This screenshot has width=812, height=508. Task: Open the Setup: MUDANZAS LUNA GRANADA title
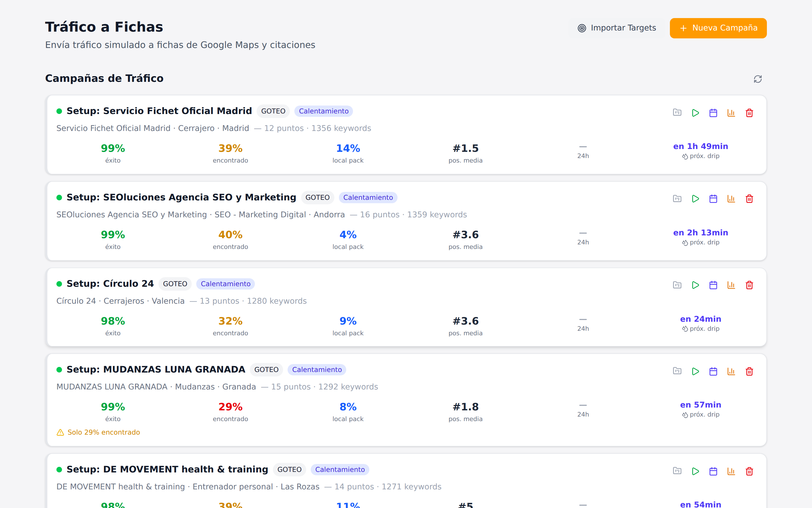pyautogui.click(x=156, y=369)
